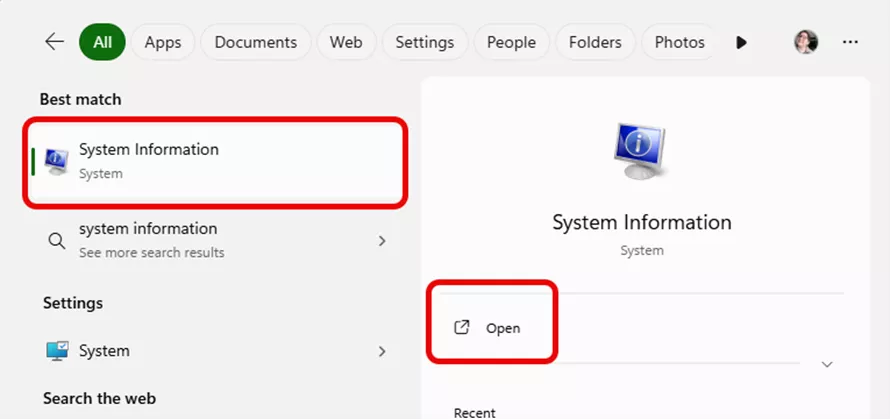Switch to the Photos filter
This screenshot has height=419, width=890.
pyautogui.click(x=679, y=42)
